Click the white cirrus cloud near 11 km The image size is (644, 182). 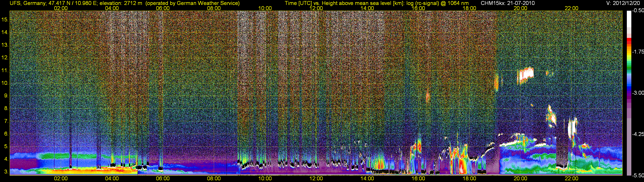tap(525, 76)
